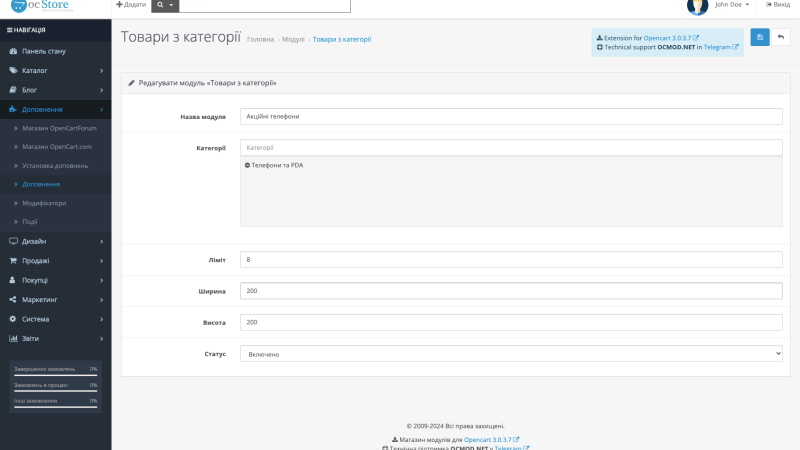Image resolution: width=800 pixels, height=450 pixels.
Task: Open footer Opencart 3.0.3.7 link
Action: pos(491,439)
